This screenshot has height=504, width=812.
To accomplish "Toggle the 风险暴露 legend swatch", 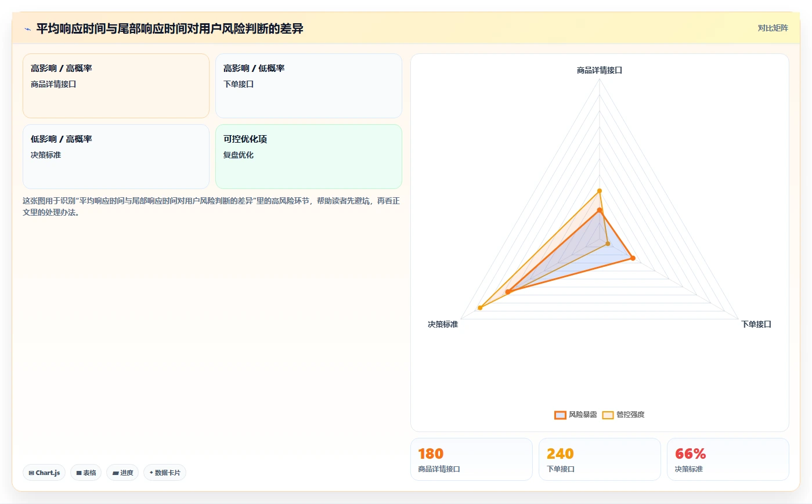I will [560, 415].
